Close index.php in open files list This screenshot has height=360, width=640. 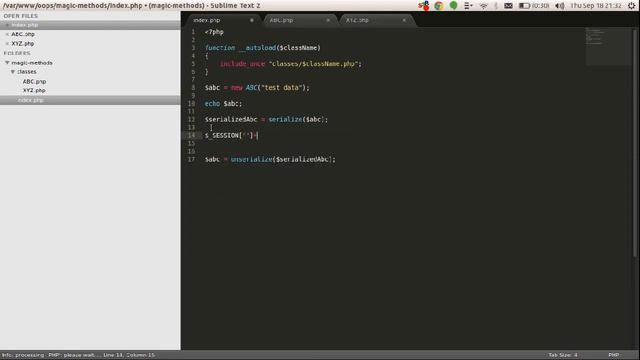tap(7, 25)
